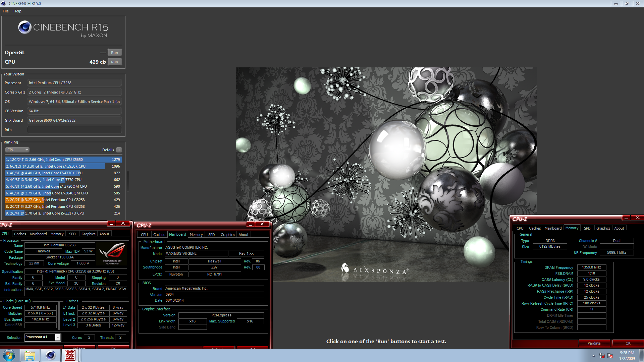Image resolution: width=644 pixels, height=362 pixels.
Task: Open the clock showing 9:28 PM
Action: point(627,356)
